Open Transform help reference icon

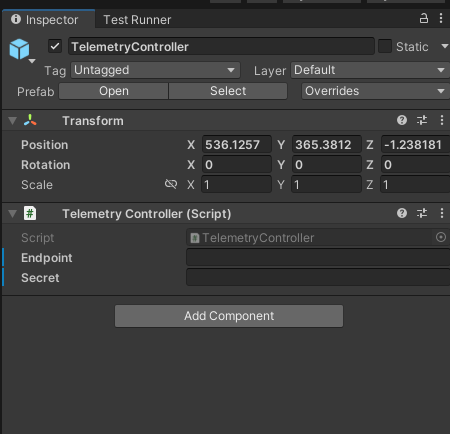(402, 120)
